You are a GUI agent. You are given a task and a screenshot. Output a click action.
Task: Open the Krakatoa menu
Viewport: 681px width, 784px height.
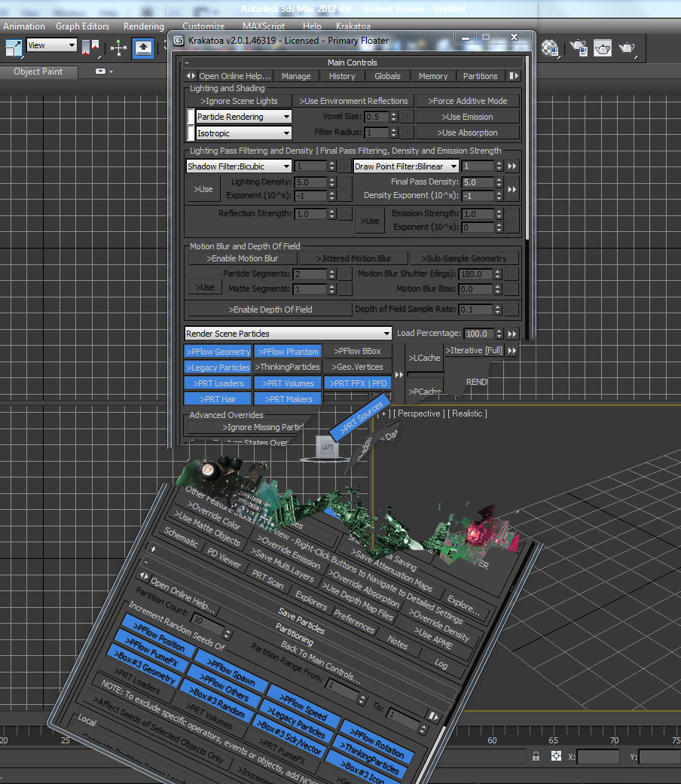(x=353, y=26)
